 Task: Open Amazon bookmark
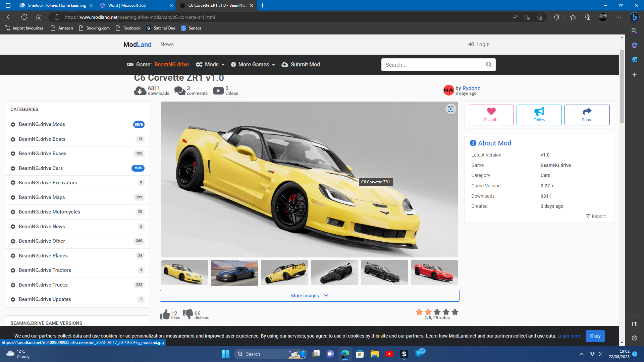click(x=62, y=28)
